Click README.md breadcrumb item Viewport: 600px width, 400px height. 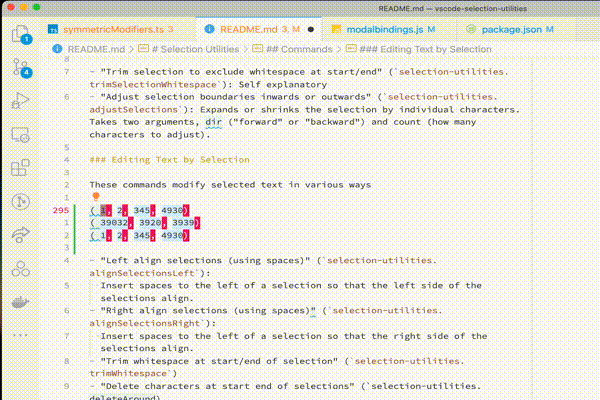click(96, 49)
